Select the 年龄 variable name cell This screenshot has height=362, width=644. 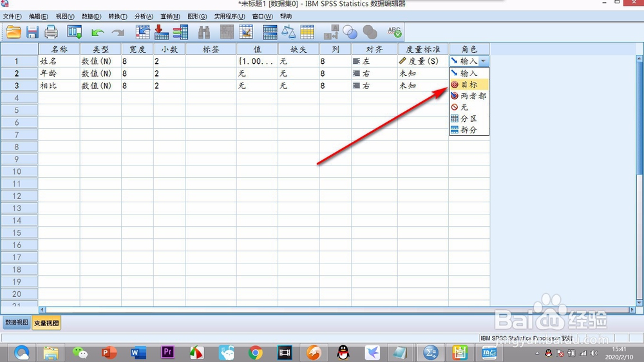click(x=59, y=73)
